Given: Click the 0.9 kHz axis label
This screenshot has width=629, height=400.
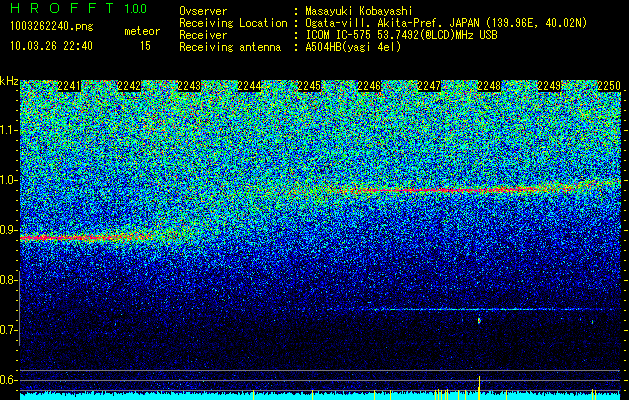Looking at the screenshot, I should click(8, 230).
